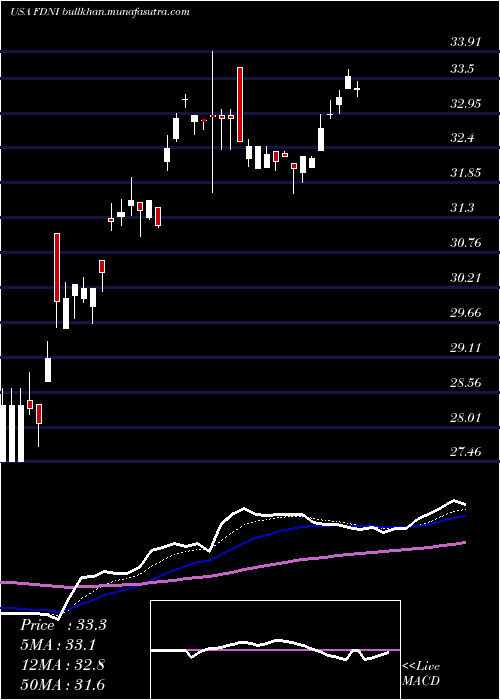Click the Live MACD label
Viewport: 500px width, 700px height.
pos(421,674)
